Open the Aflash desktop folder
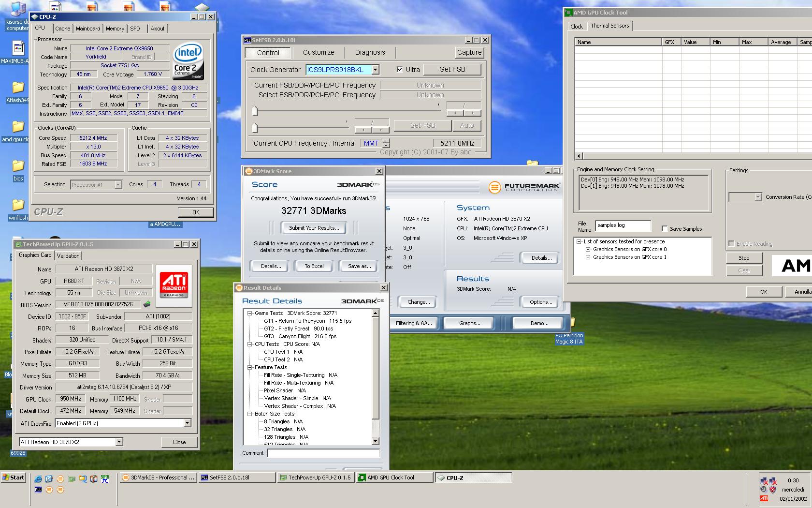 pos(18,92)
